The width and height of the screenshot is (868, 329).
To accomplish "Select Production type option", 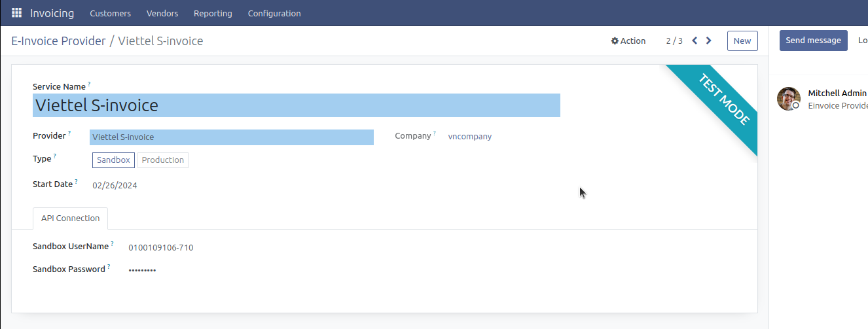I will click(x=162, y=160).
